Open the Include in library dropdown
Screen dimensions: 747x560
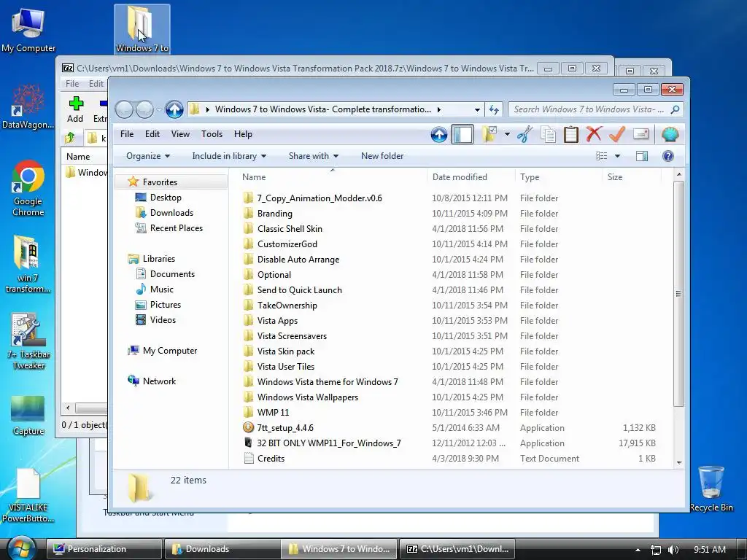pos(229,156)
